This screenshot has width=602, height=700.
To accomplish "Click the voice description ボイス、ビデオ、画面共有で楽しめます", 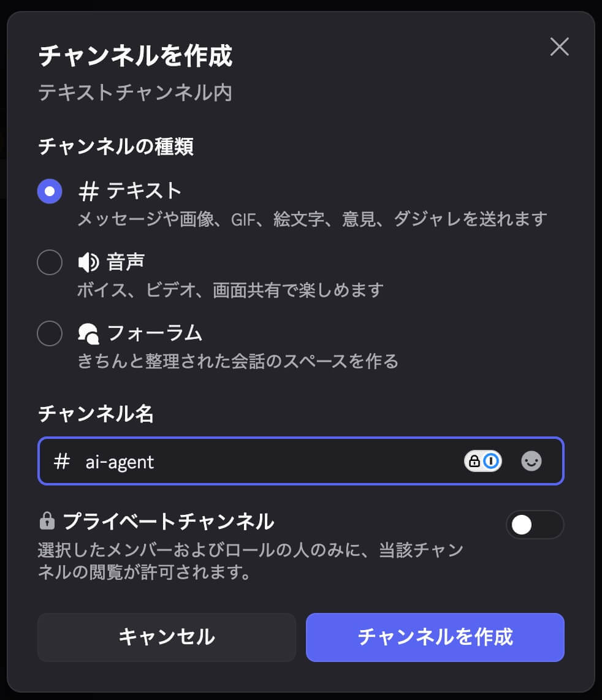I will coord(231,289).
